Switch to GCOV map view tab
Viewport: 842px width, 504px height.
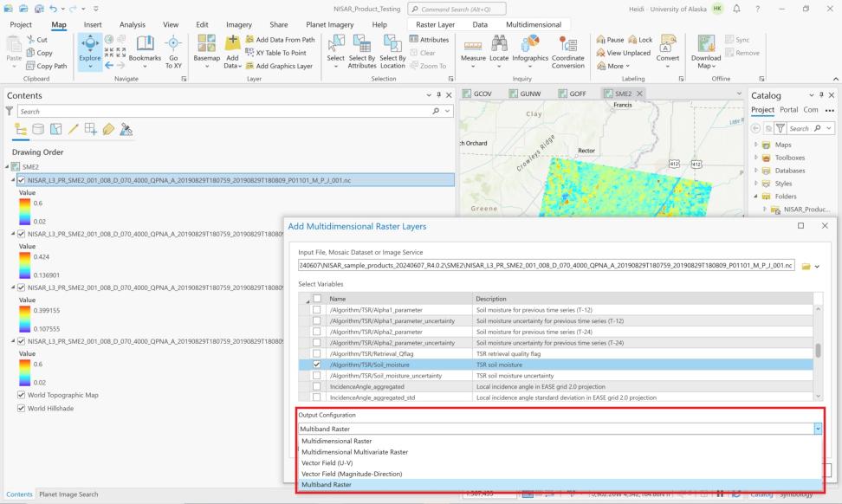pos(476,94)
